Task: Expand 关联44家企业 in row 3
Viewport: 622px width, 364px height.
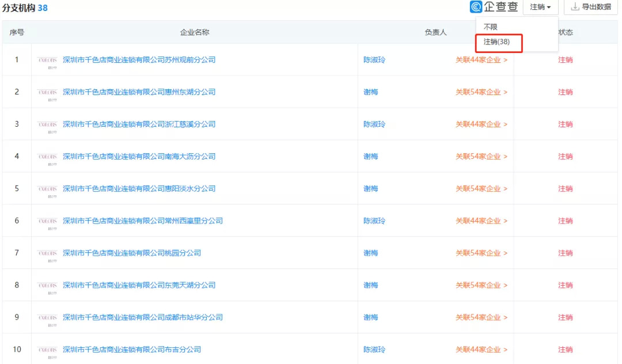Action: click(x=481, y=124)
